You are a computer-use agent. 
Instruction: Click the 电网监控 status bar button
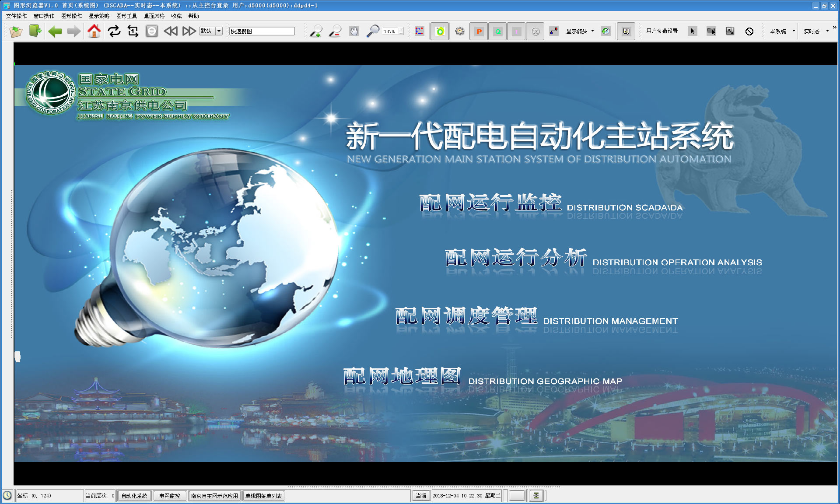170,496
